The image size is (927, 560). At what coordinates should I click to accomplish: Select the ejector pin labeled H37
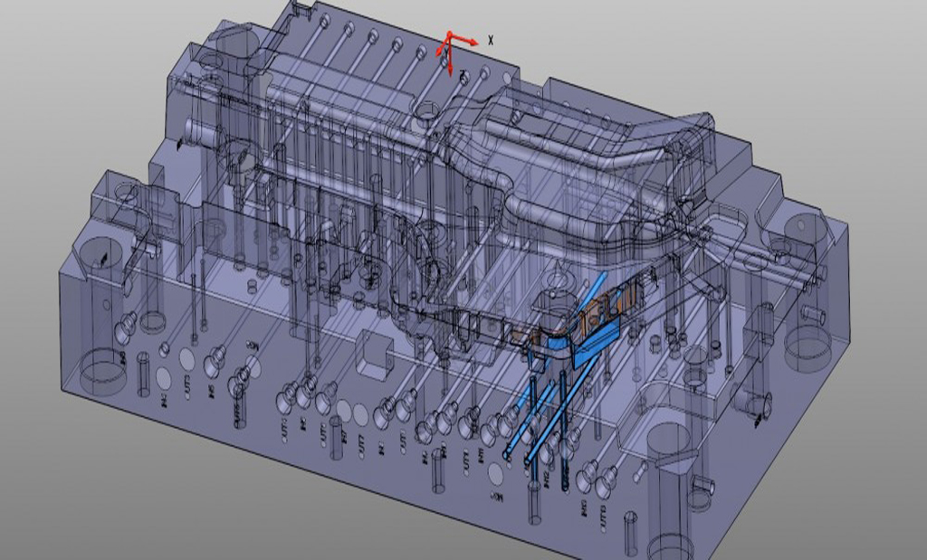(x=344, y=437)
